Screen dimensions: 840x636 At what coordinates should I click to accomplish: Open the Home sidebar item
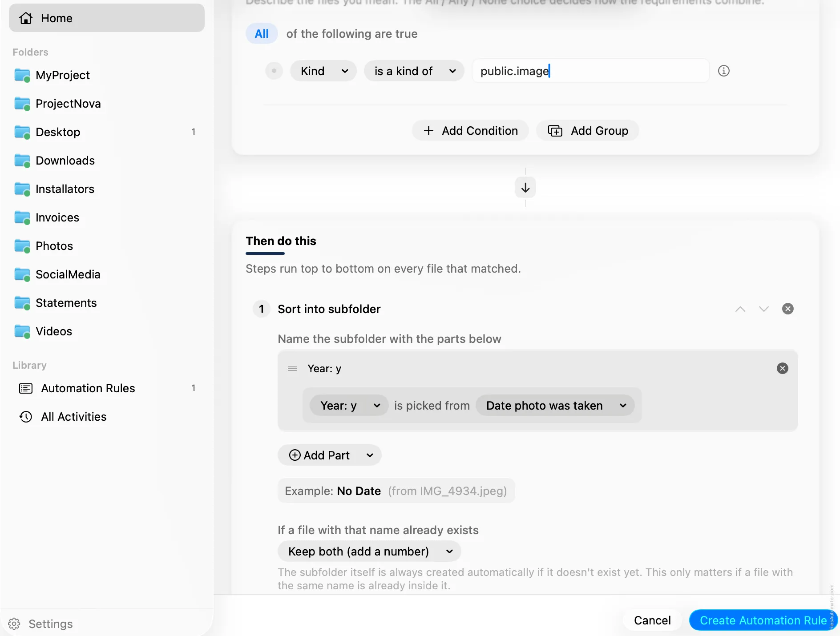107,18
